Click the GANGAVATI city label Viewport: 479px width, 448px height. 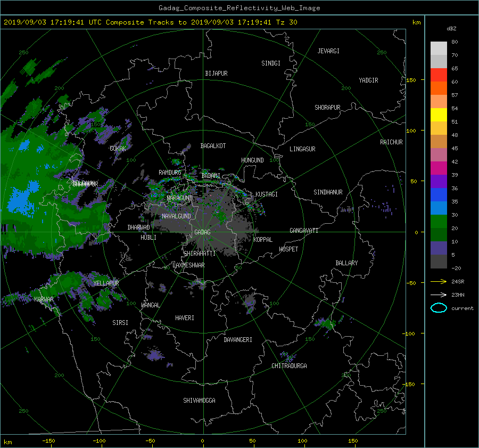coord(304,231)
